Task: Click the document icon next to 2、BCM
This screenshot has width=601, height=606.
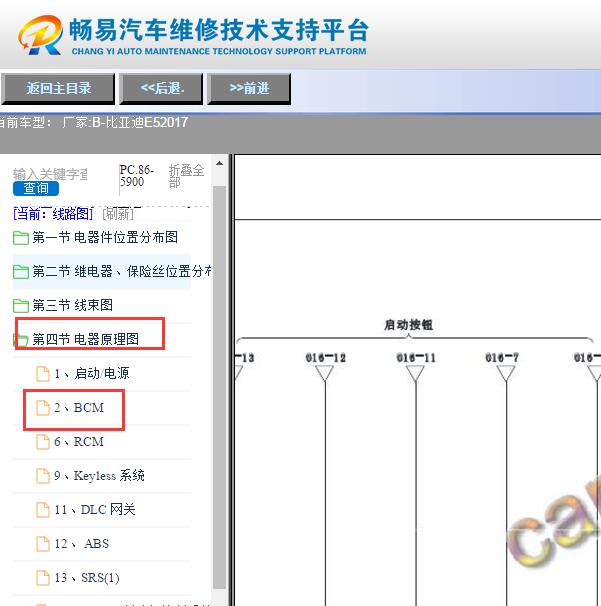Action: click(43, 408)
